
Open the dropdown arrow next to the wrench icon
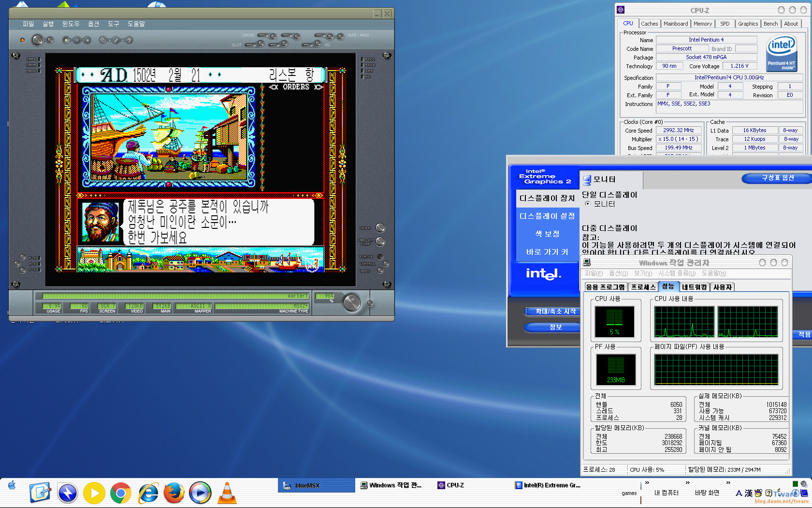(122, 41)
